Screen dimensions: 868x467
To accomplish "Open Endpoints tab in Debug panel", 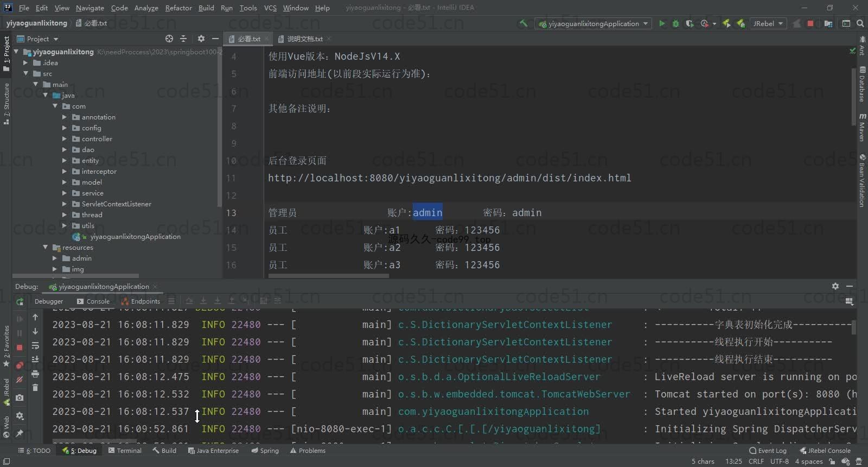I will (141, 301).
